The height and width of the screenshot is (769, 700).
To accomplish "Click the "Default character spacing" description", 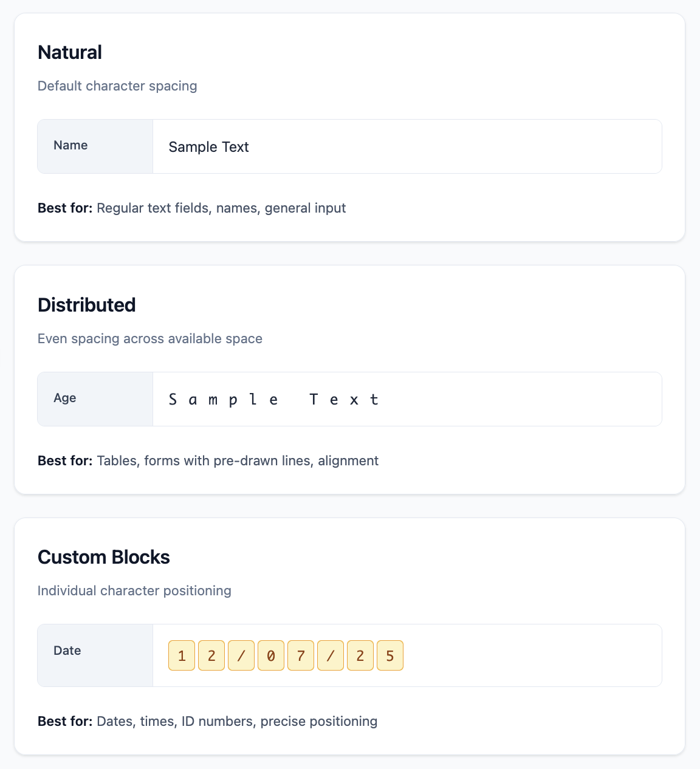I will pos(117,86).
